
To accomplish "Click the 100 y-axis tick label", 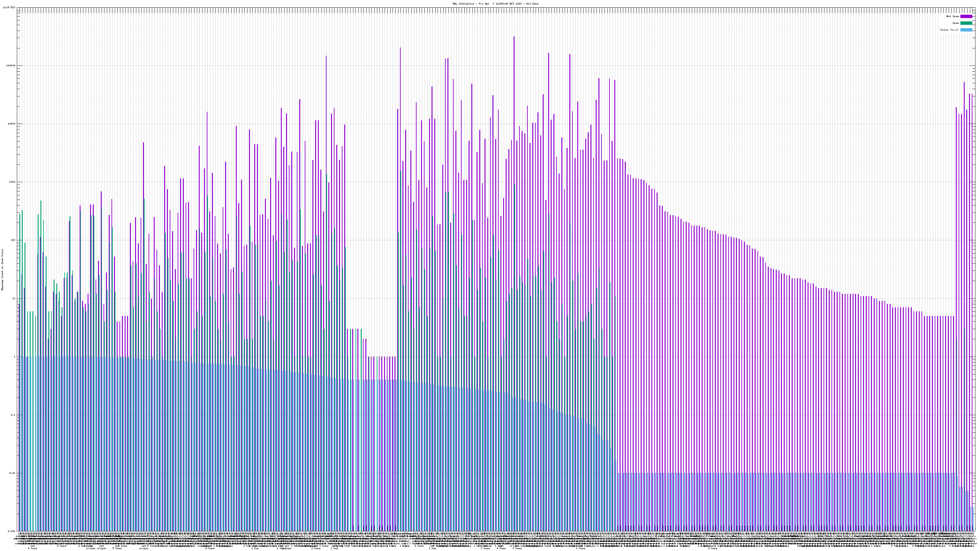I will [x=13, y=240].
